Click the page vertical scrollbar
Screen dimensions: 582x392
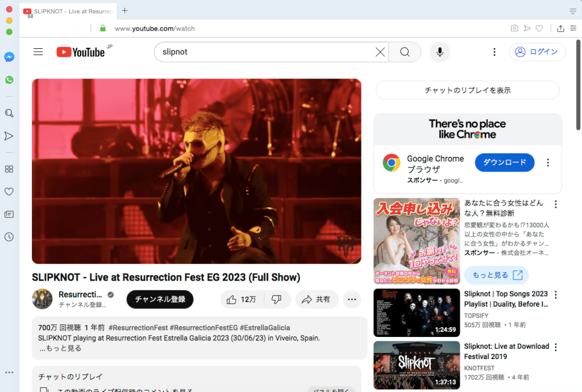click(578, 85)
